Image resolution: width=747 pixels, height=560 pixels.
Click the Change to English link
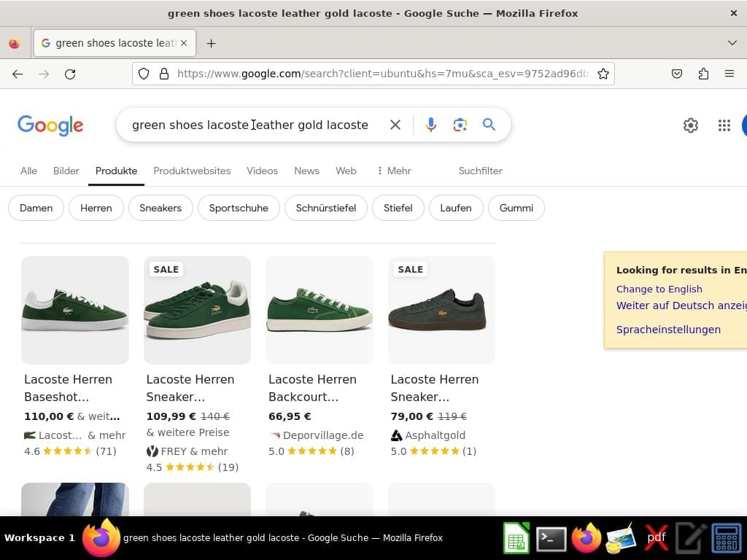click(659, 289)
